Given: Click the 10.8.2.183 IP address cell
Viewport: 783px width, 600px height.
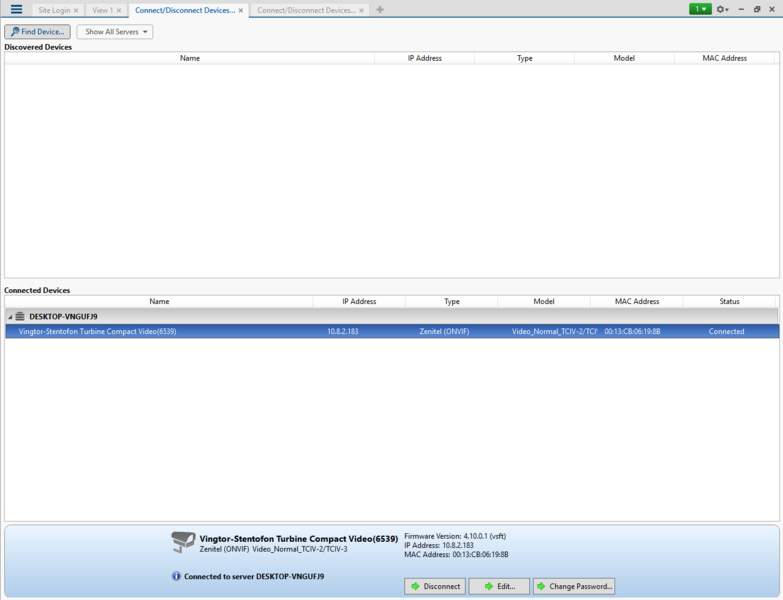Looking at the screenshot, I should click(343, 331).
